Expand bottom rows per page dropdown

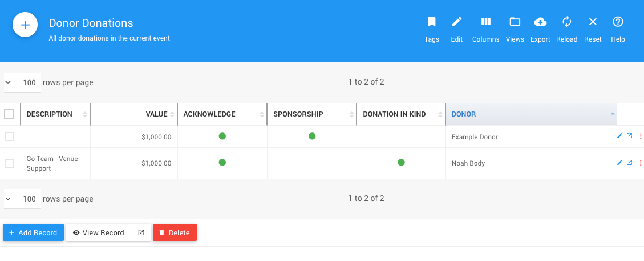click(22, 199)
